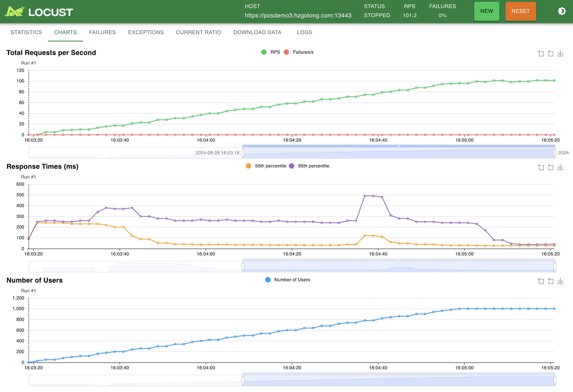Image resolution: width=573 pixels, height=392 pixels.
Task: Go to the Current Ratio tab
Action: [199, 32]
